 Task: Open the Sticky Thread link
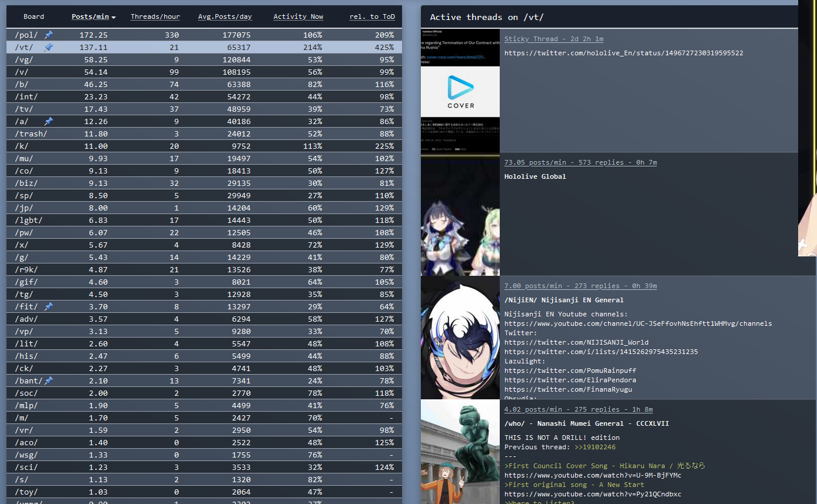553,39
